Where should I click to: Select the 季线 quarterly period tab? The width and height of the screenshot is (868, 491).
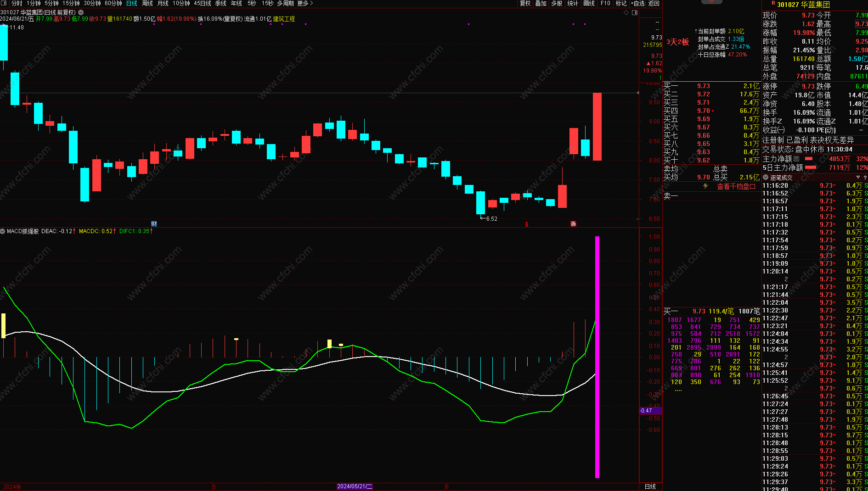click(221, 3)
